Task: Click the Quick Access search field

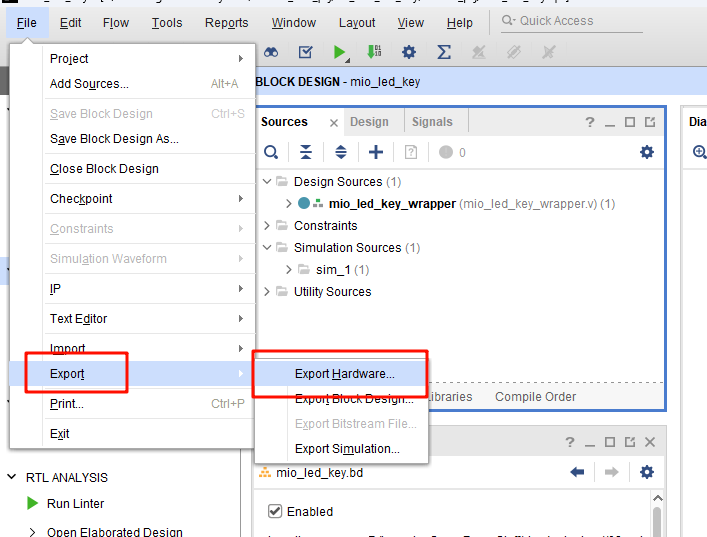Action: (x=572, y=21)
